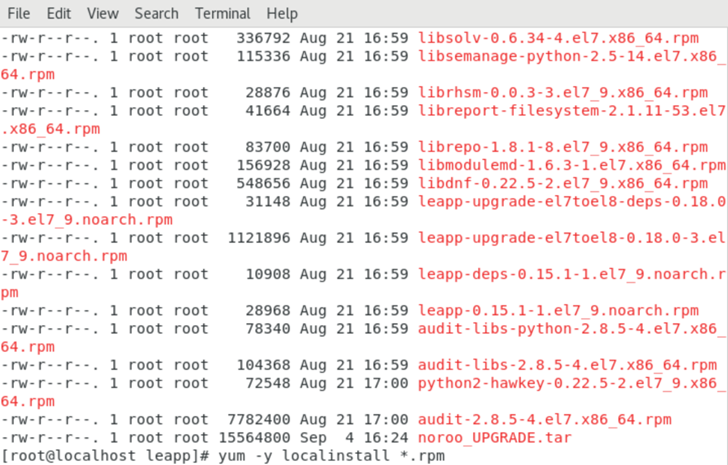Open the File menu
728x465 pixels.
point(18,13)
